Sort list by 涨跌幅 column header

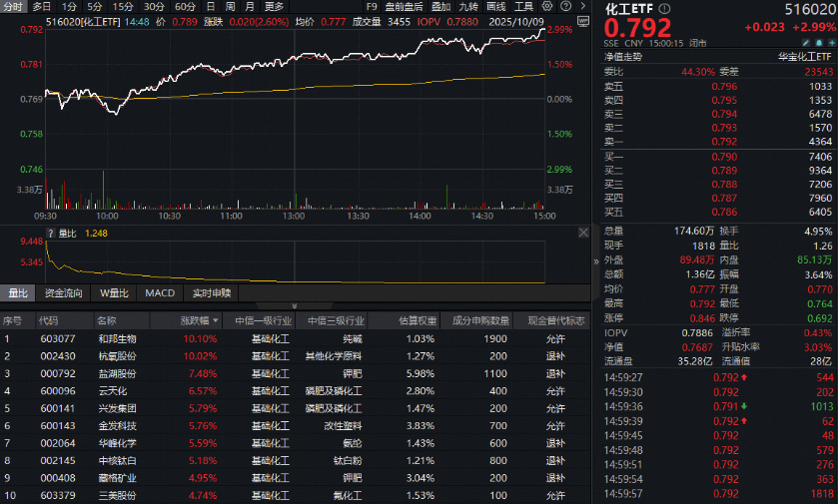pos(196,321)
